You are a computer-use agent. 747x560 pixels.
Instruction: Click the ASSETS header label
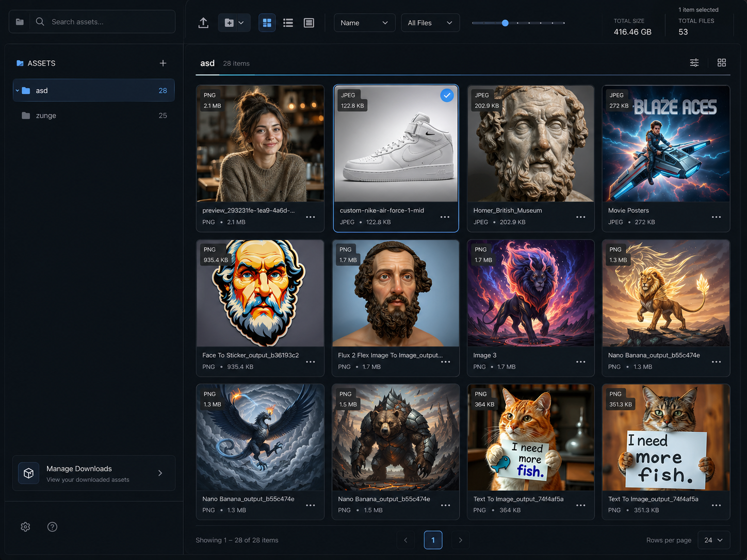point(41,63)
